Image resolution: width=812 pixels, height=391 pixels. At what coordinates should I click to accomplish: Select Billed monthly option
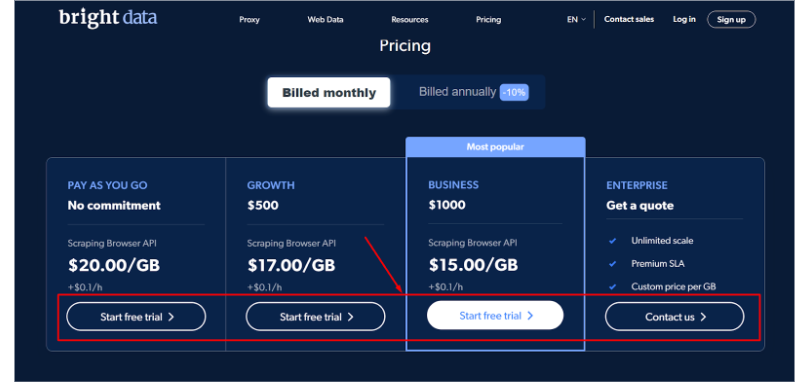coord(329,93)
